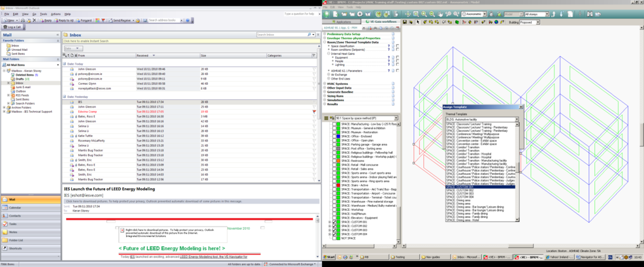This screenshot has width=644, height=267.
Task: Click the binoculars icon in VE toolbar
Action: (590, 14)
